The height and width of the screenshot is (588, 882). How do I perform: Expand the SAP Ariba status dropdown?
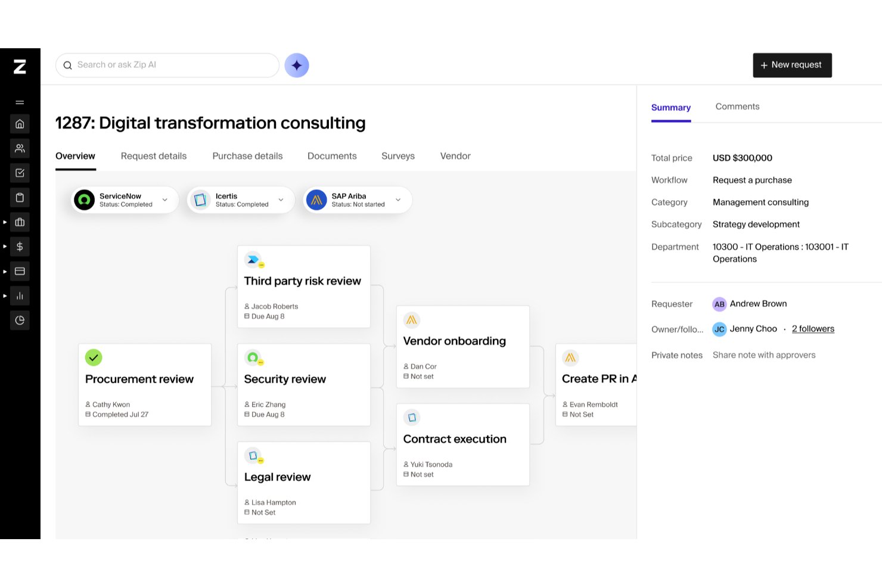point(398,200)
